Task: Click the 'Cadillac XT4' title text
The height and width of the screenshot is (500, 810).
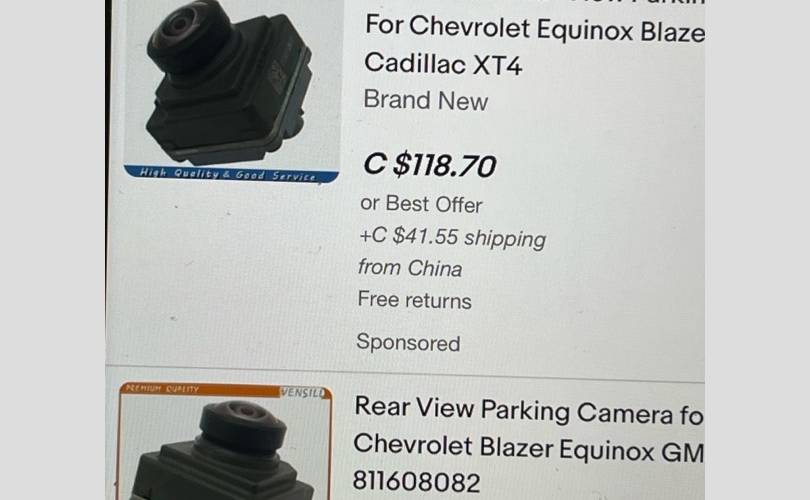Action: pos(443,64)
